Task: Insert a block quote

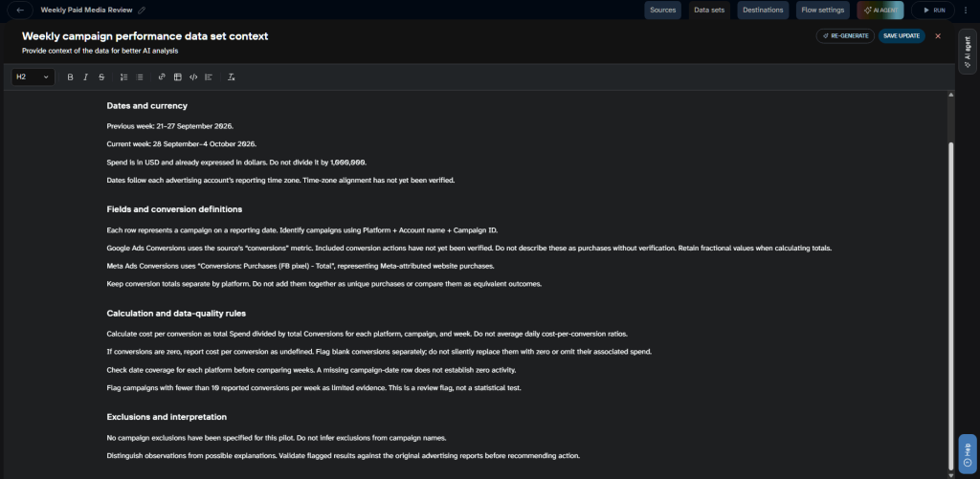Action: (x=209, y=76)
